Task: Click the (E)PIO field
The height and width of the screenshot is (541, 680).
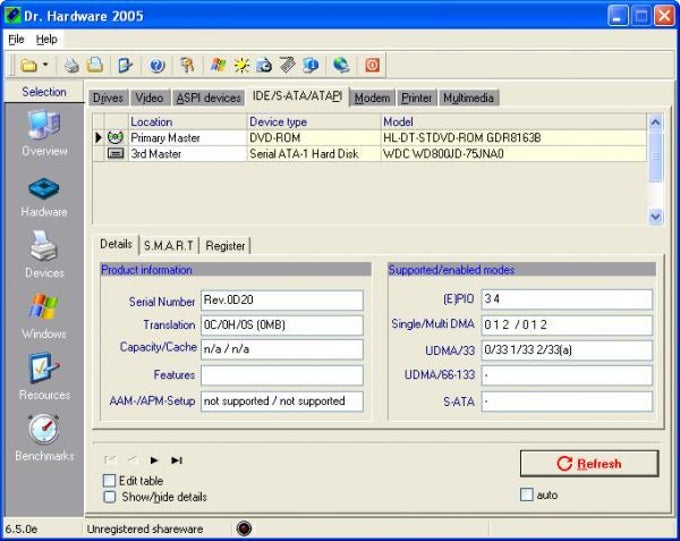Action: coord(567,299)
